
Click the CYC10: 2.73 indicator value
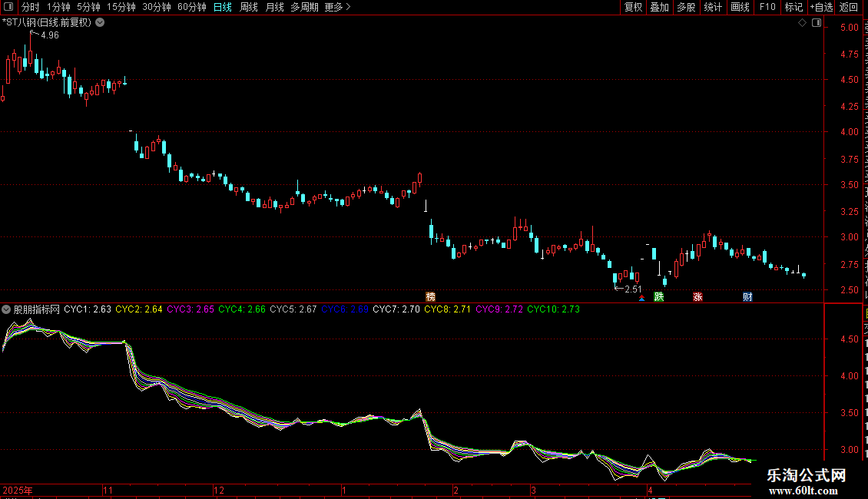(x=554, y=309)
